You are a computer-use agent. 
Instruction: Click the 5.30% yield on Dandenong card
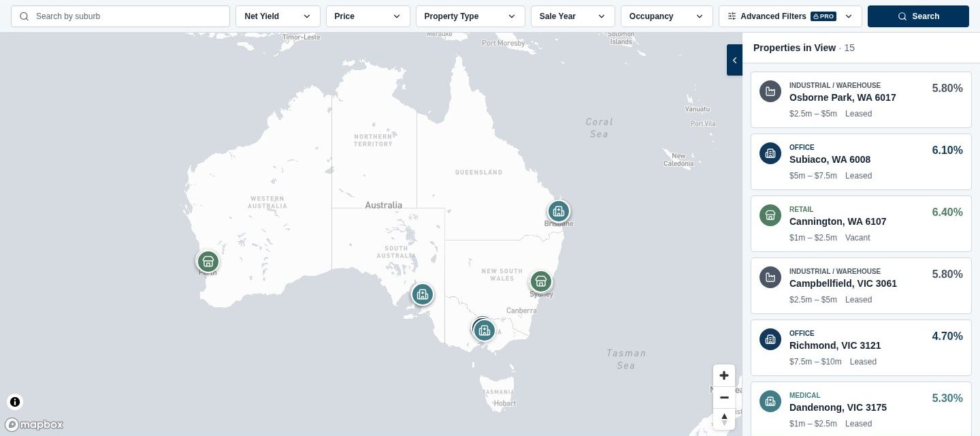tap(947, 399)
